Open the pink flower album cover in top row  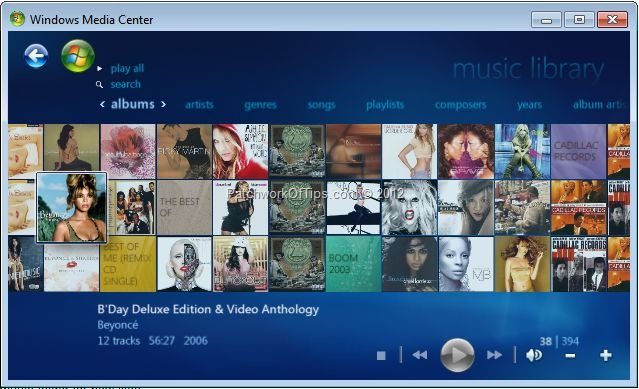pyautogui.click(x=128, y=152)
